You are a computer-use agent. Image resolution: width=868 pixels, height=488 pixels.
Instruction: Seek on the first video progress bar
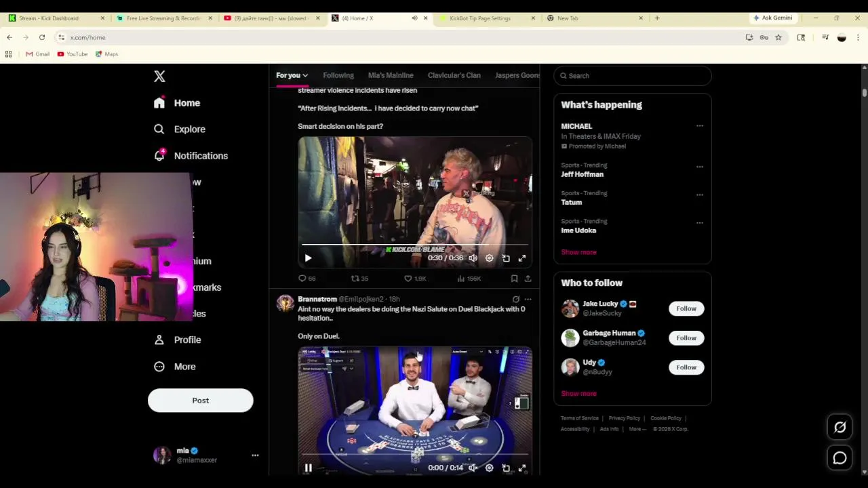coord(415,244)
